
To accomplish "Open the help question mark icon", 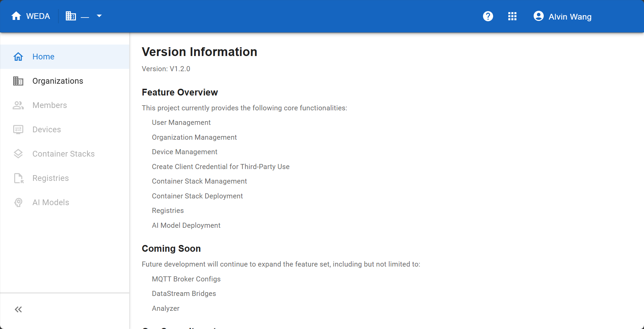I will pyautogui.click(x=488, y=16).
